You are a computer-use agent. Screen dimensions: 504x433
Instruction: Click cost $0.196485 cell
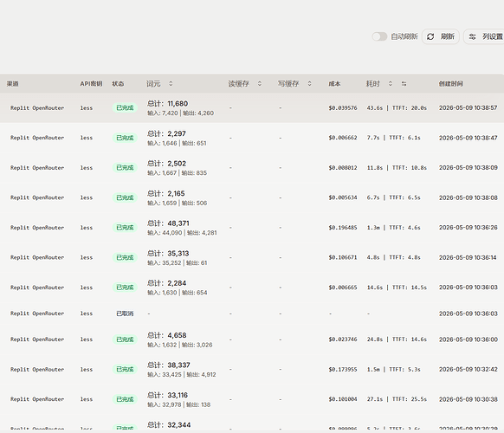point(343,228)
